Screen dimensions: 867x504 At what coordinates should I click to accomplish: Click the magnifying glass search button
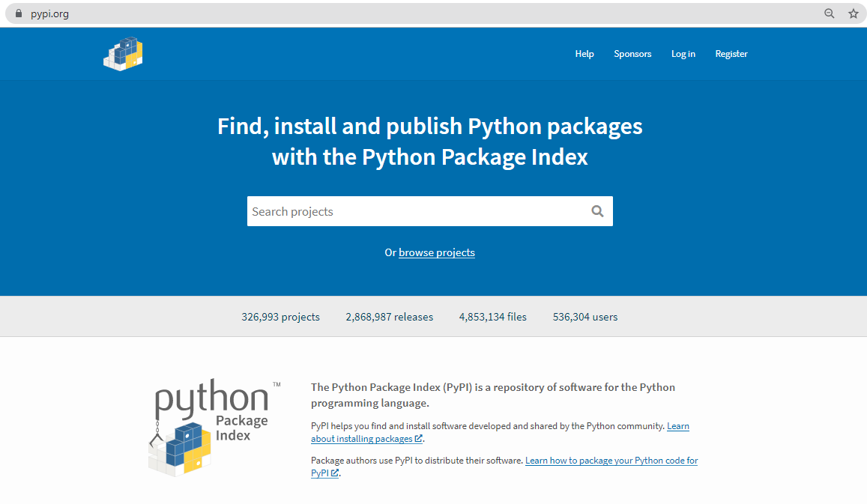(x=597, y=211)
